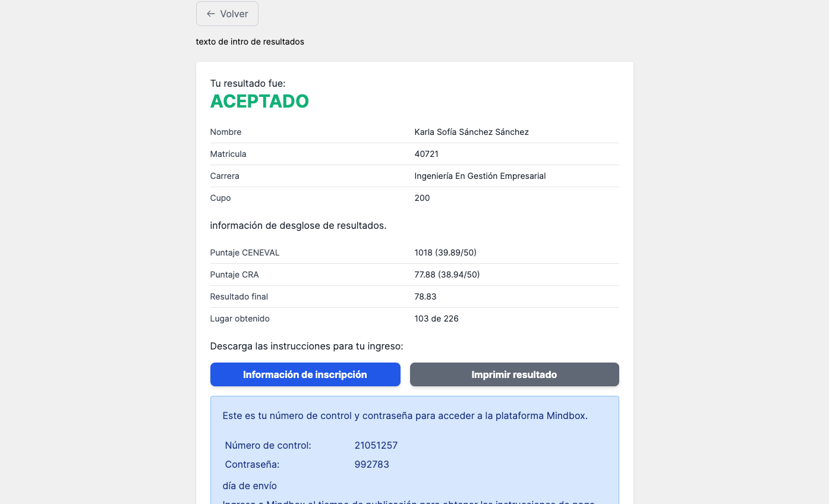The image size is (829, 504).
Task: Click the Lugar obtenido value 103 de 226
Action: click(x=437, y=319)
